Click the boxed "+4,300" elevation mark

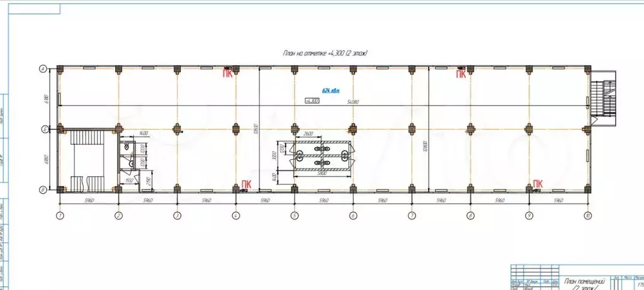312,100
